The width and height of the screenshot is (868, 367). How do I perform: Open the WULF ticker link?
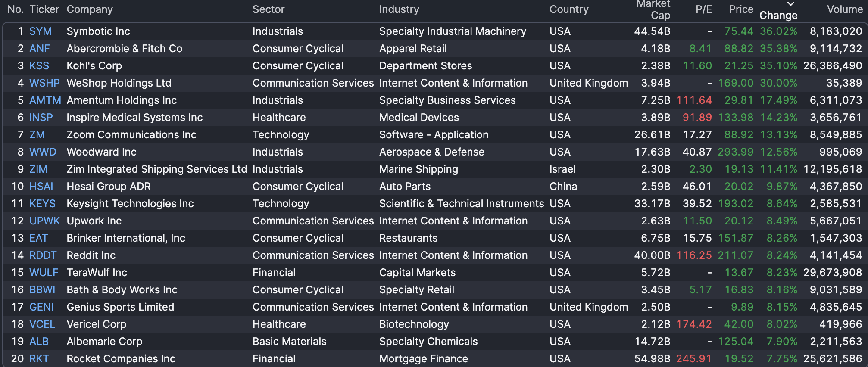44,273
